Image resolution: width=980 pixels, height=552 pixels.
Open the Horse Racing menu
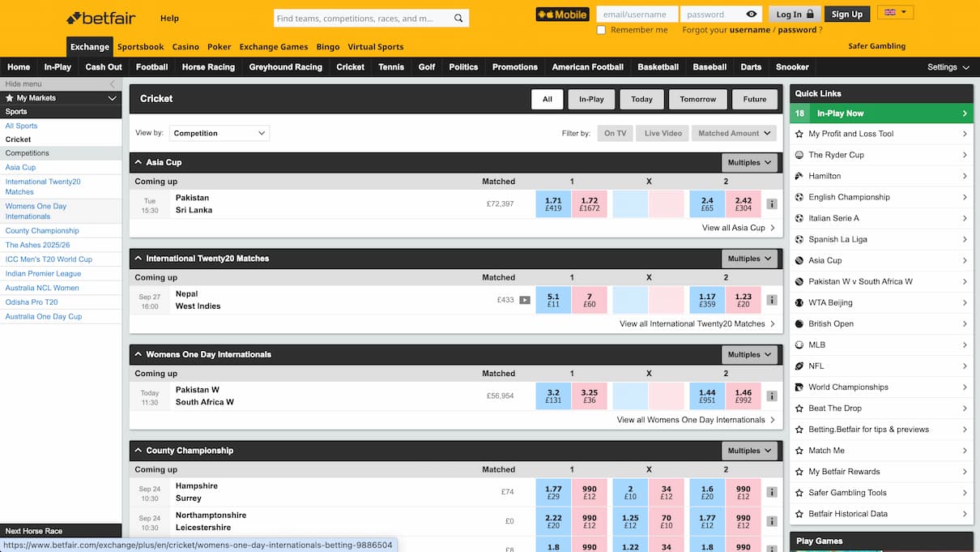tap(208, 67)
